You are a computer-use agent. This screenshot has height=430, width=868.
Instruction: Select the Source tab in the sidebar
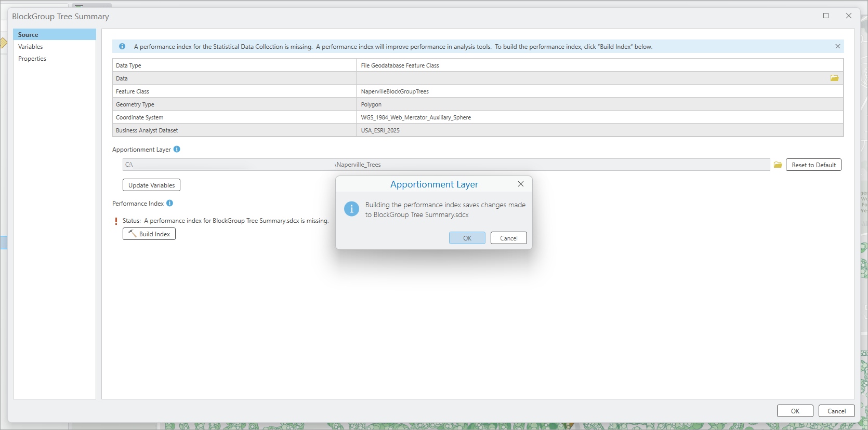[55, 34]
